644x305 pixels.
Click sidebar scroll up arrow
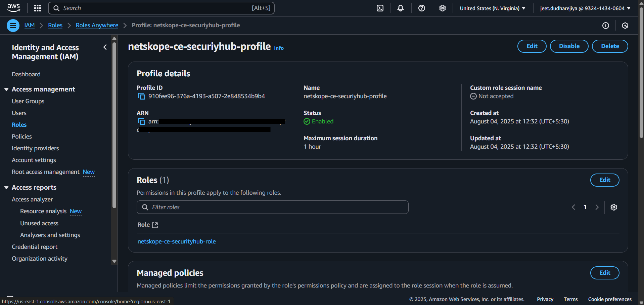[114, 38]
